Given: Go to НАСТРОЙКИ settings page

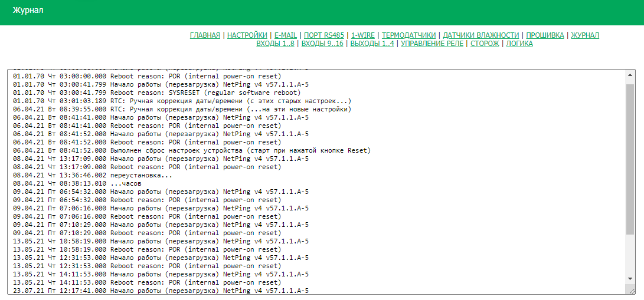Looking at the screenshot, I should pos(245,35).
